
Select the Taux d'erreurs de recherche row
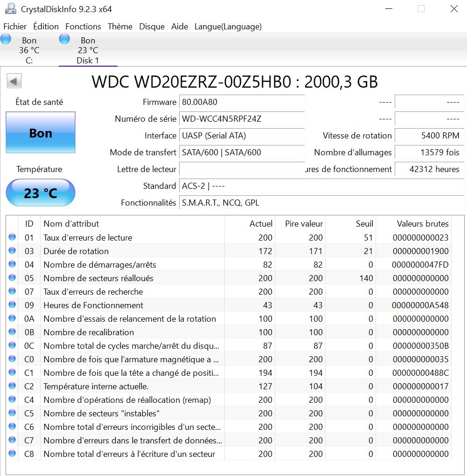pyautogui.click(x=229, y=291)
